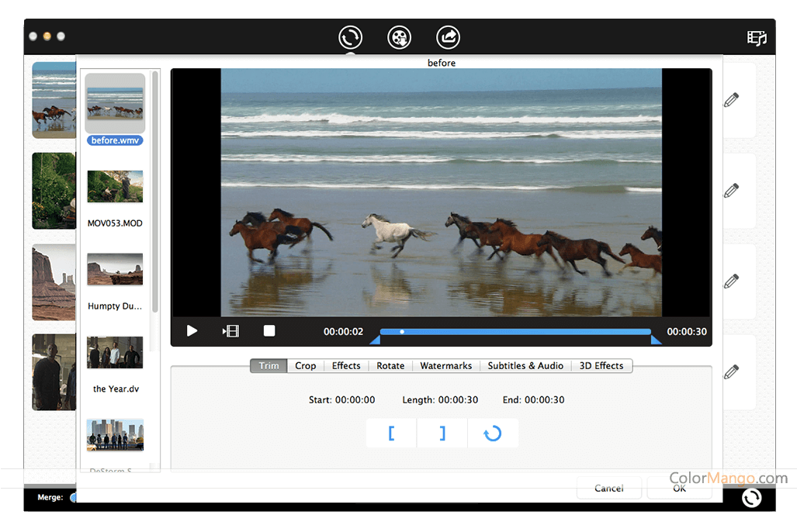
Task: Select the MOV053.MOD video thumbnail
Action: coord(115,187)
